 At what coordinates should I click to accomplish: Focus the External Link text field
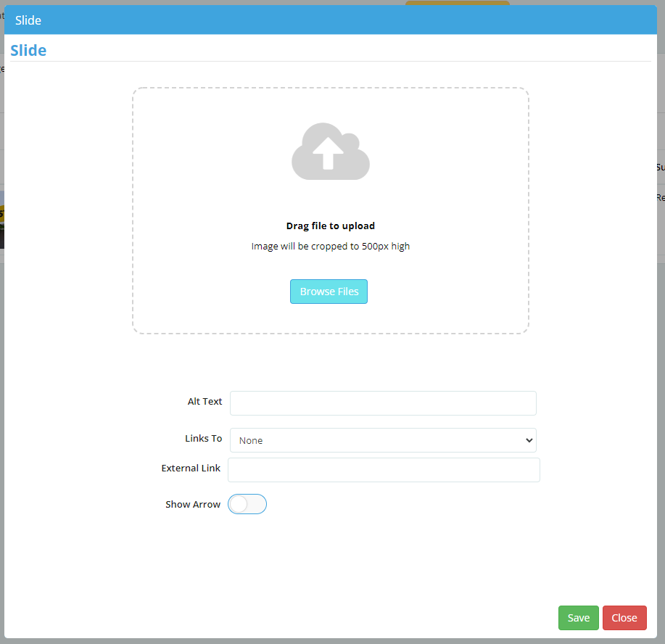tap(384, 470)
